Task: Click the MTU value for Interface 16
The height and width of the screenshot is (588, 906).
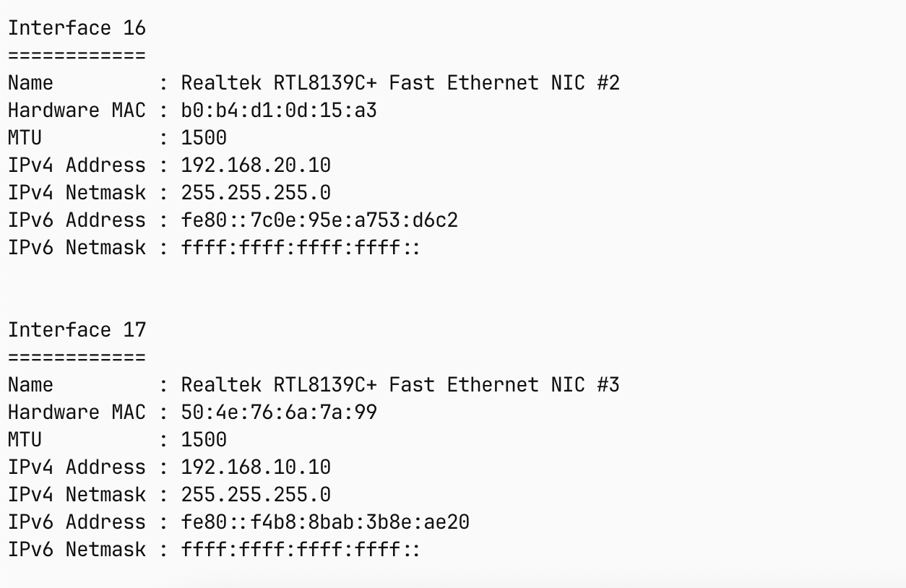Action: click(x=204, y=138)
